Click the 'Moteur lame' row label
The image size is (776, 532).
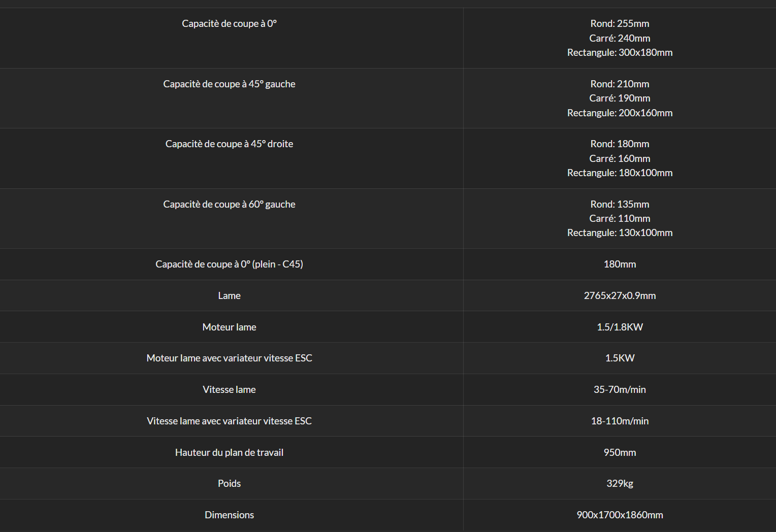click(229, 327)
